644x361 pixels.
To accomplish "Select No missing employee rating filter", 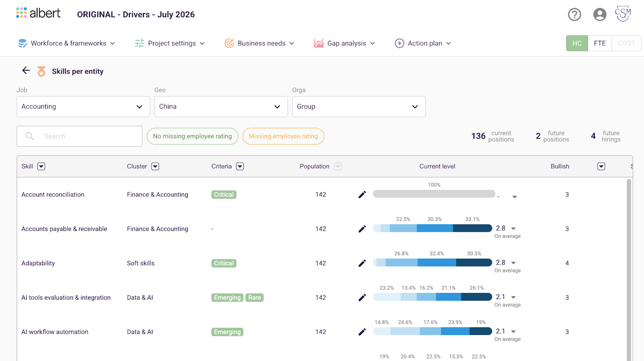I will (192, 136).
